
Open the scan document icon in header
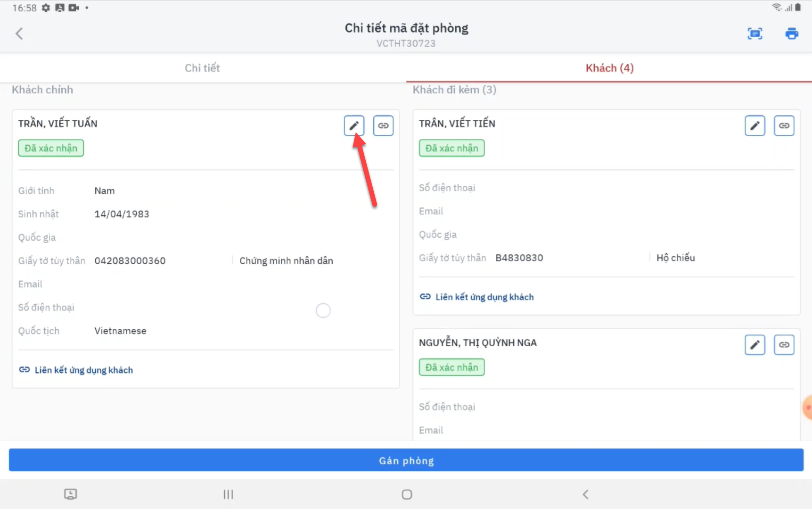pyautogui.click(x=755, y=33)
